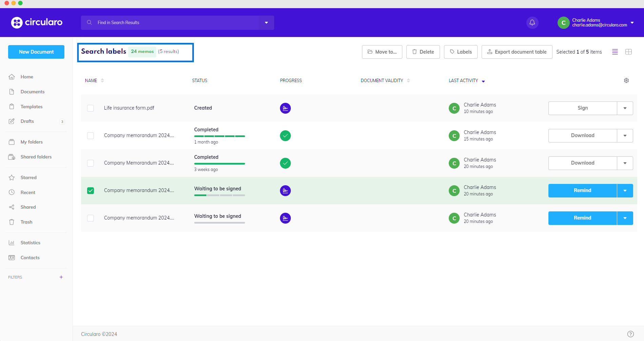The width and height of the screenshot is (644, 341).
Task: Click the notifications bell icon
Action: 532,23
